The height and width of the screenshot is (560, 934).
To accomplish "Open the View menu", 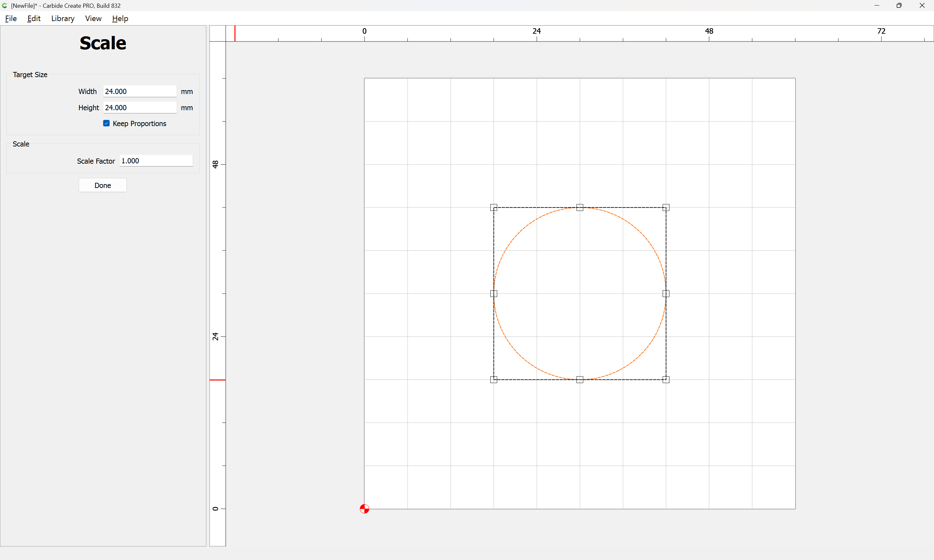I will (93, 18).
